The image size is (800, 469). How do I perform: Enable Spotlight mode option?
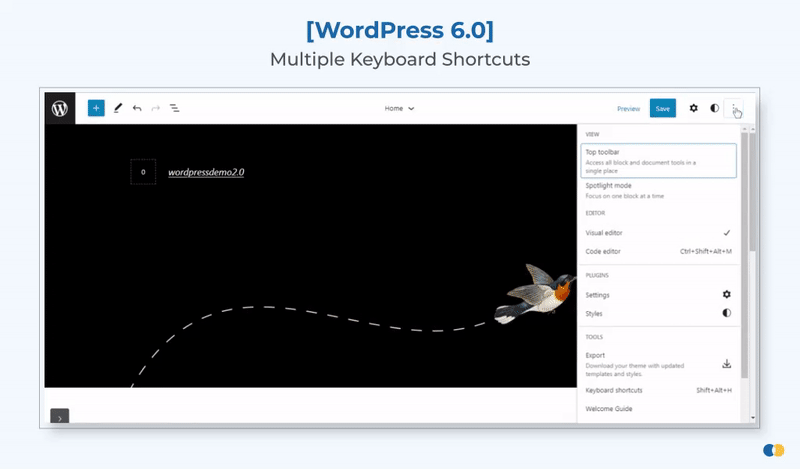tap(658, 190)
